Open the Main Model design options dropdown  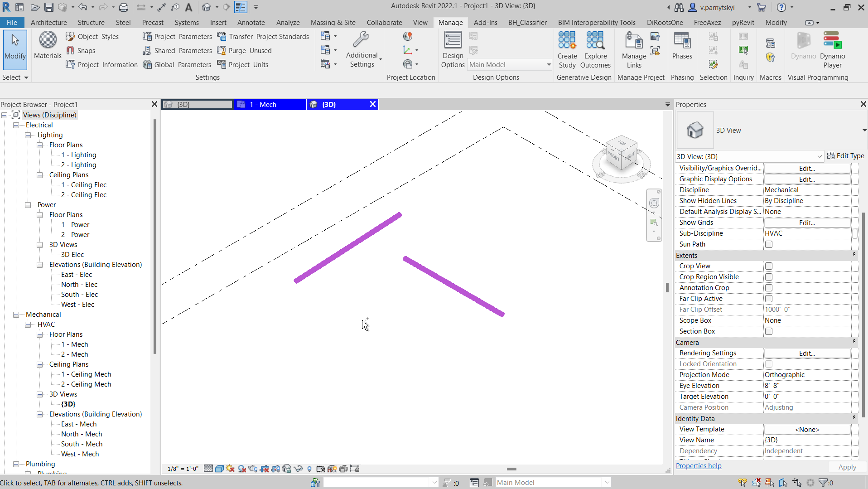click(549, 64)
